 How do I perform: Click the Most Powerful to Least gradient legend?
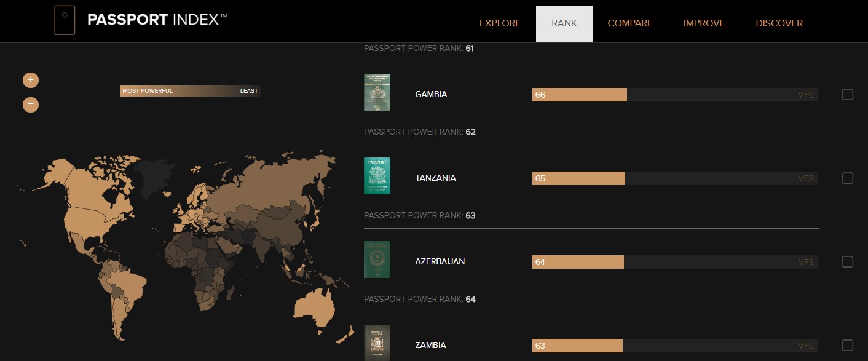(191, 91)
